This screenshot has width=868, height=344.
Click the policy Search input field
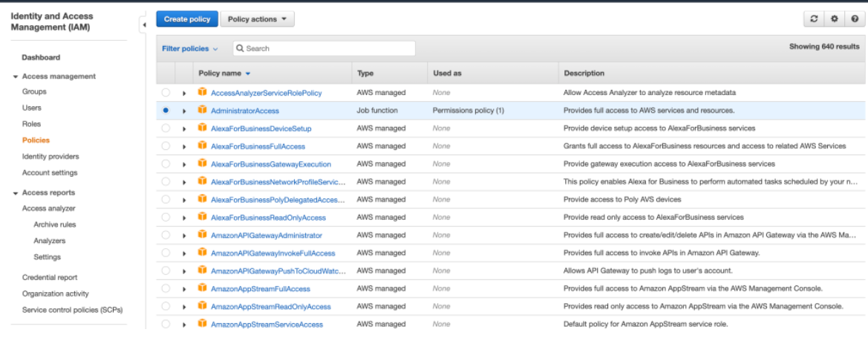pyautogui.click(x=324, y=49)
